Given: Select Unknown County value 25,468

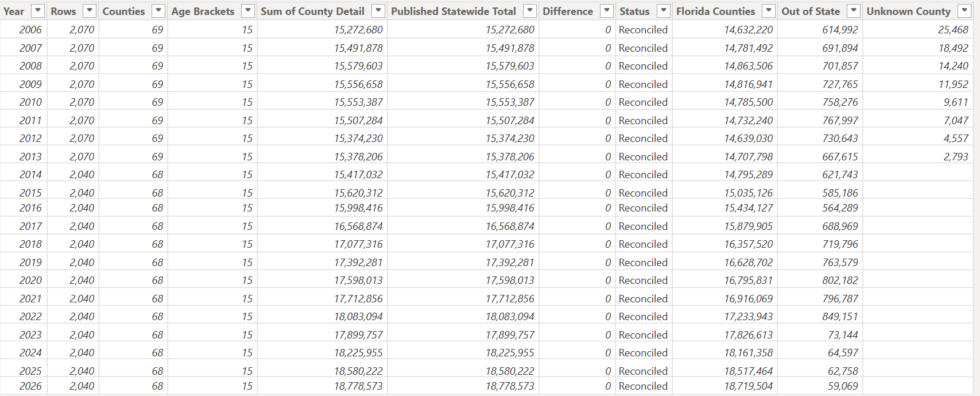Looking at the screenshot, I should 953,29.
